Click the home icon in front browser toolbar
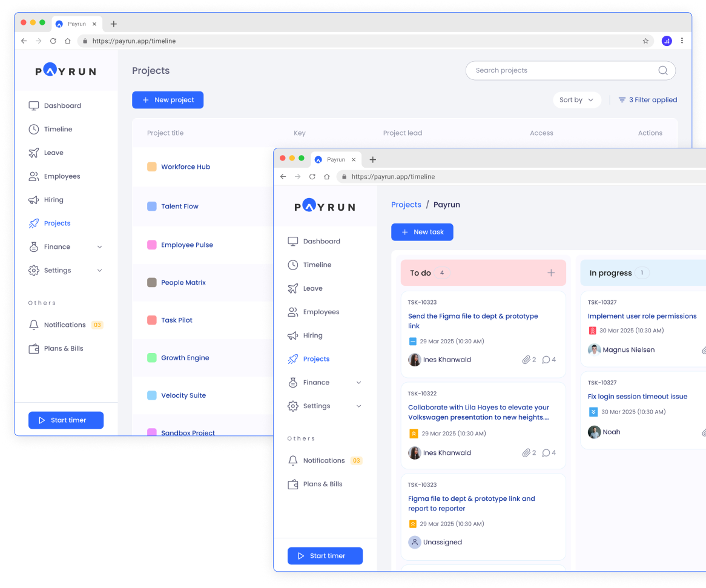Screen dimensions: 706x588 (x=327, y=177)
